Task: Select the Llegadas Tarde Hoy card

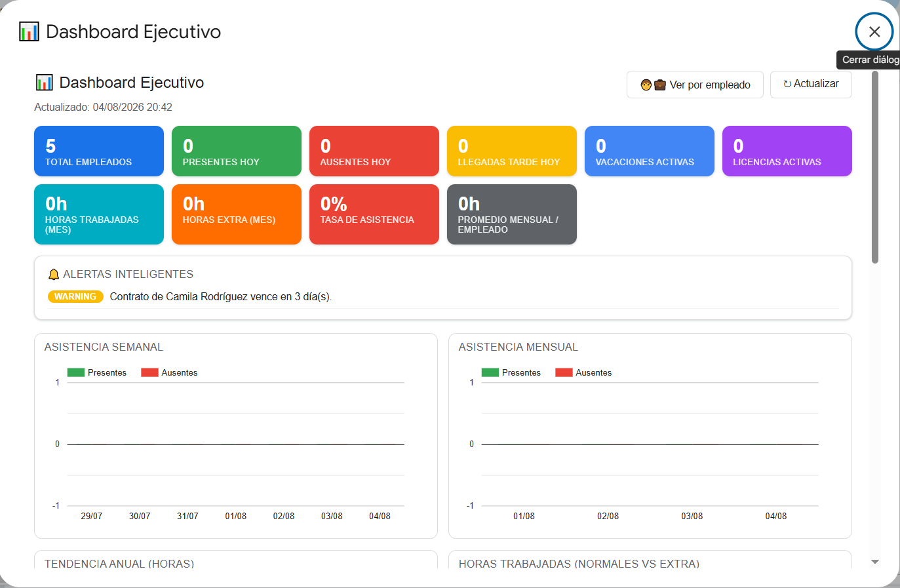Action: pyautogui.click(x=512, y=151)
